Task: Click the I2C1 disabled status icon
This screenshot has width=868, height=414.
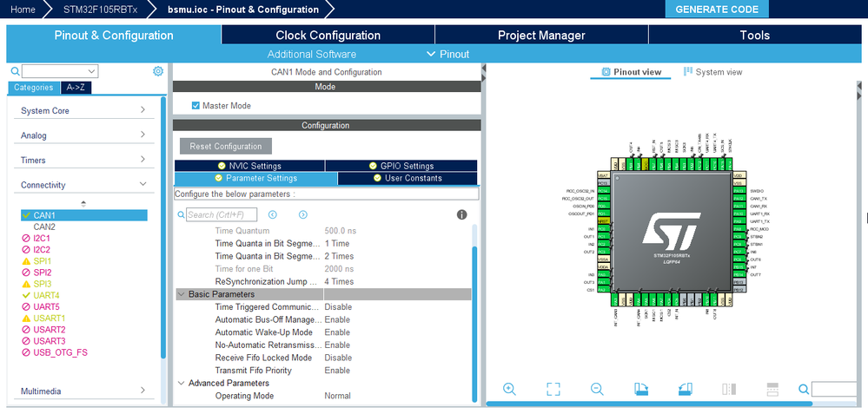Action: [x=25, y=238]
